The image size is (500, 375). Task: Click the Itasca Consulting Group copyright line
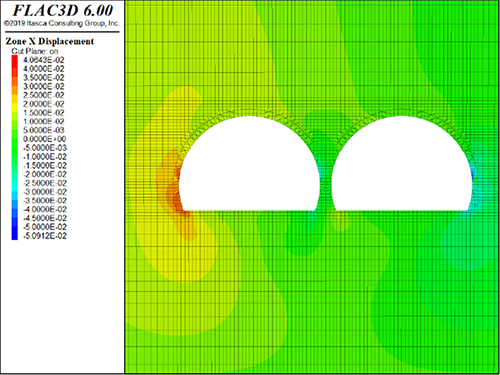(61, 23)
